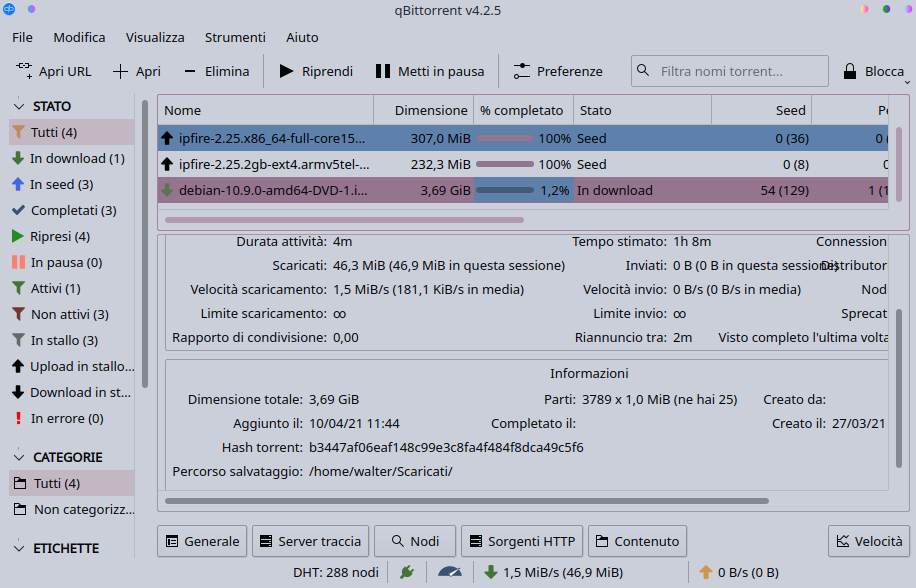916x588 pixels.
Task: Click the play icon for Riprendi
Action: coord(286,71)
